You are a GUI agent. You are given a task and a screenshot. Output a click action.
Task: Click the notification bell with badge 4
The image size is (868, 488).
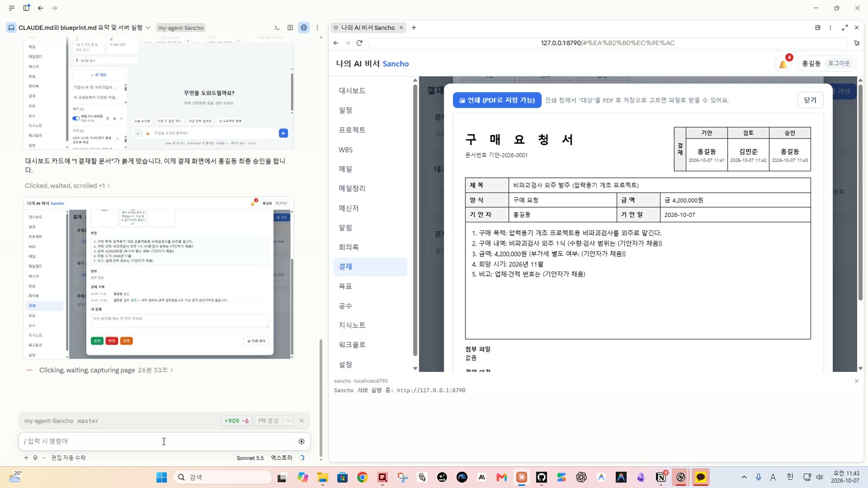point(783,63)
